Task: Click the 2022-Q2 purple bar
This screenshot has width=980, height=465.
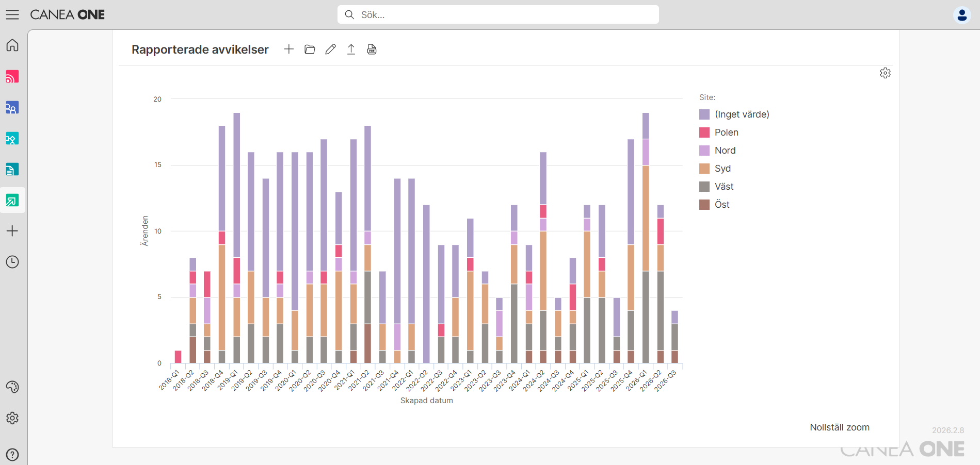Action: [x=426, y=284]
